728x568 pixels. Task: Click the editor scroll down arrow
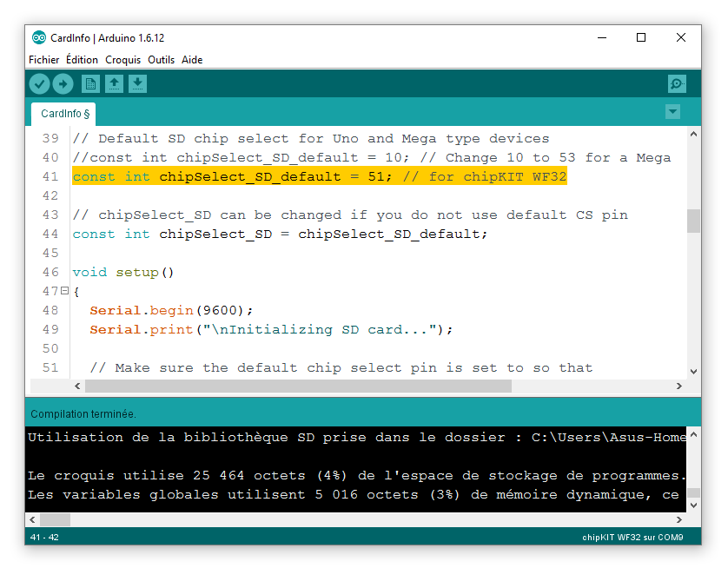(693, 371)
